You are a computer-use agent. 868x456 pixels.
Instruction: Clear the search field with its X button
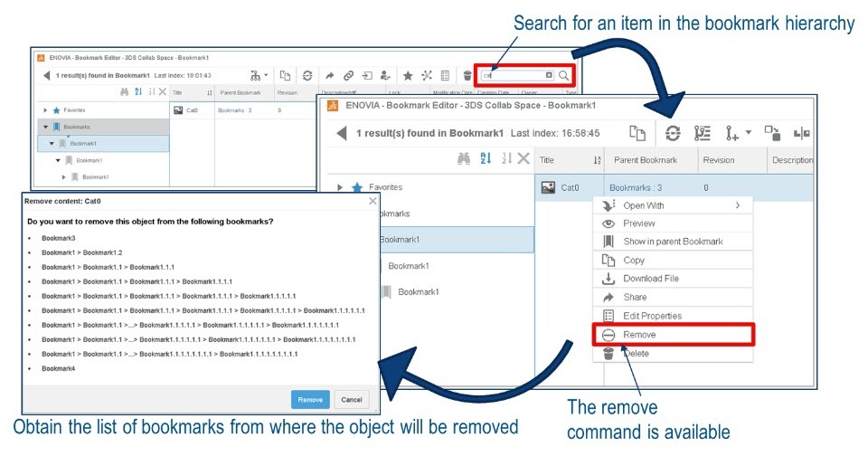pyautogui.click(x=549, y=75)
